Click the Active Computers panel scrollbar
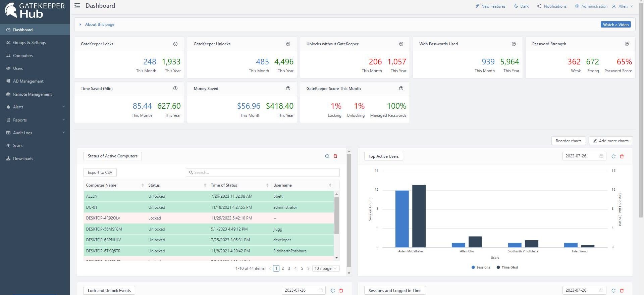The width and height of the screenshot is (644, 295). 349,211
